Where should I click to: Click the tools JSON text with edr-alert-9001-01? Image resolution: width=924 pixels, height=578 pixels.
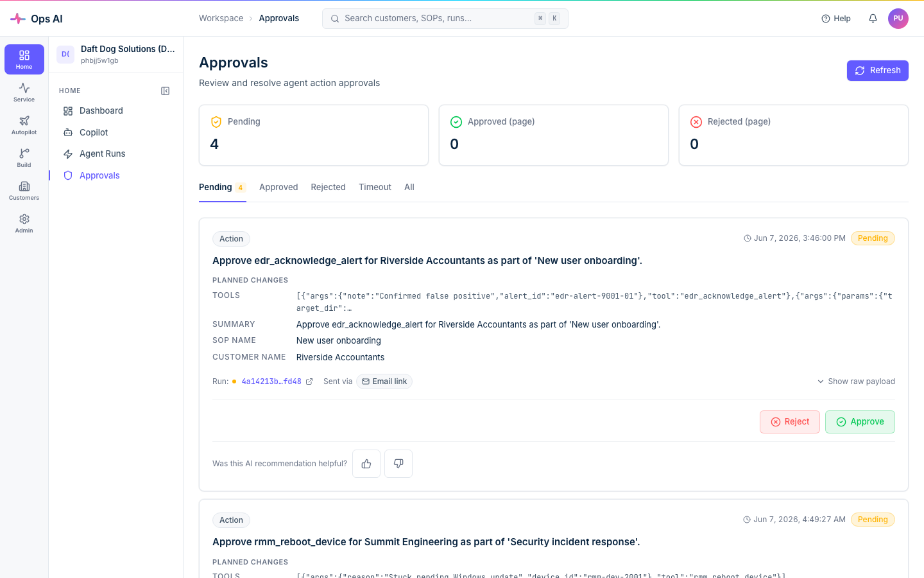594,302
